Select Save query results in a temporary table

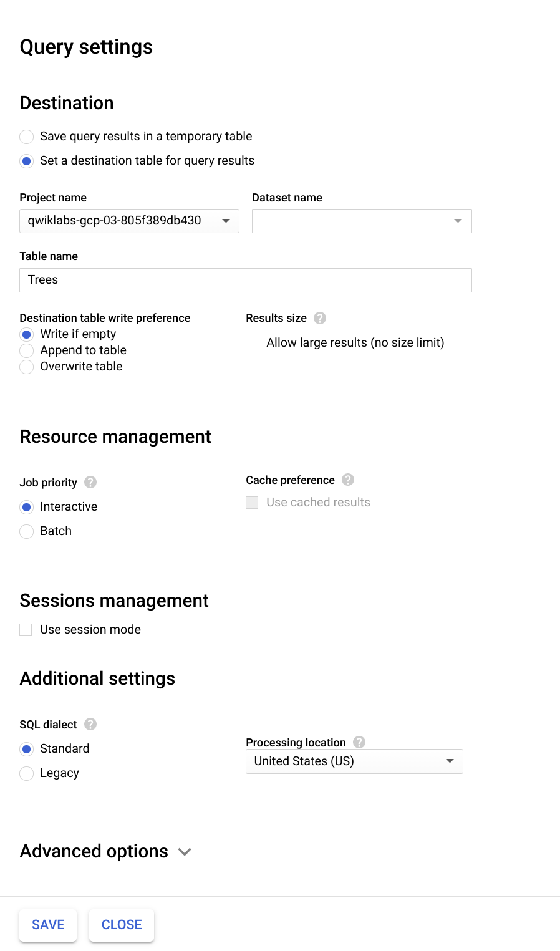(x=26, y=137)
